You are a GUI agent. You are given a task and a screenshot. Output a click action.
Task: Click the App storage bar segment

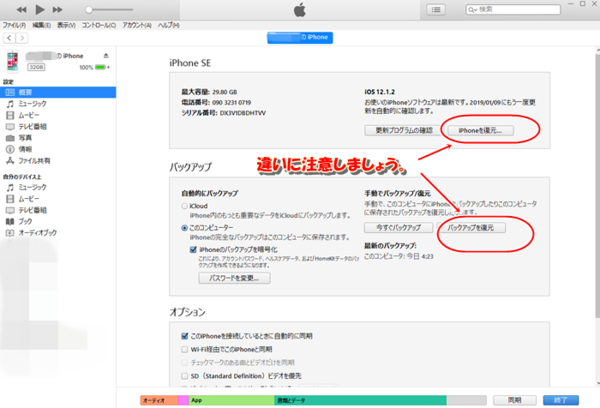click(x=232, y=400)
